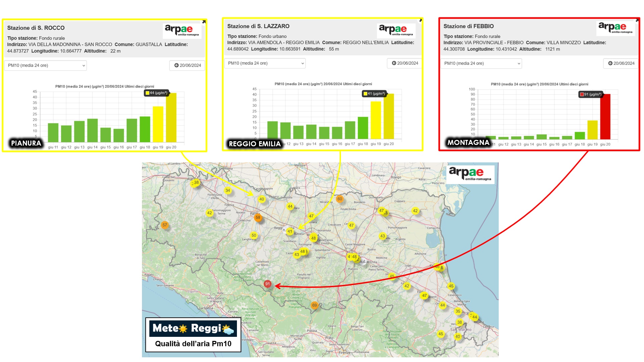Click the red giu 20 bar in FEBBIO chart

pyautogui.click(x=605, y=116)
